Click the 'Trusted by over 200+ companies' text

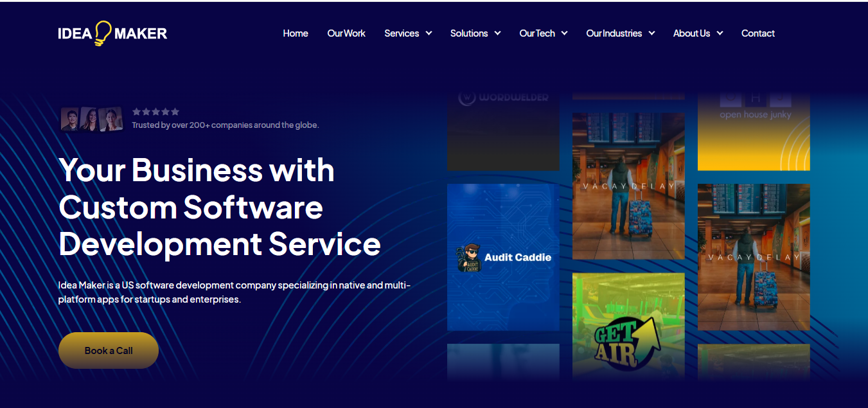(x=226, y=125)
